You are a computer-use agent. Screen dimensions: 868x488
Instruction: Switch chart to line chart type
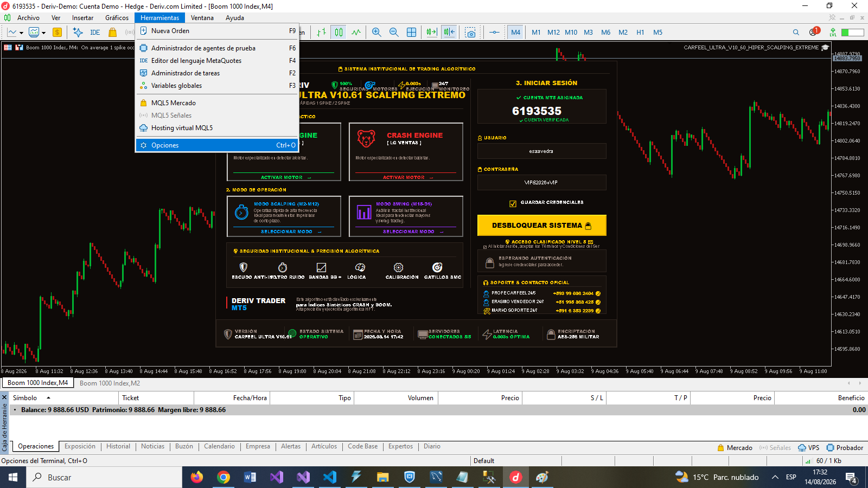click(x=356, y=33)
